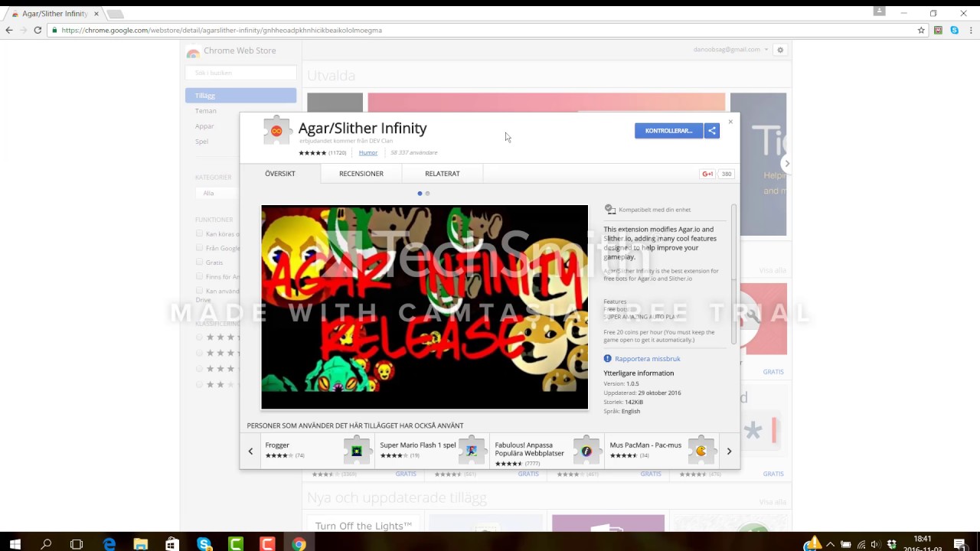Open the Alla category dropdown
The image size is (980, 551).
coord(217,194)
